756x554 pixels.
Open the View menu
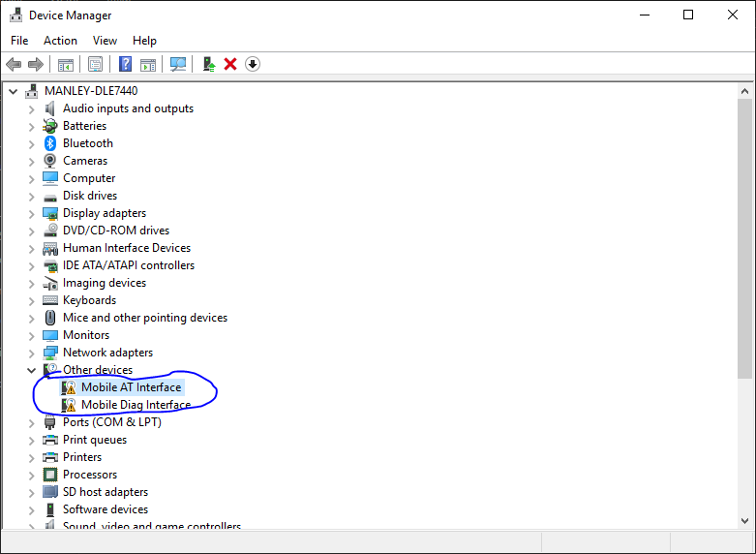point(105,41)
